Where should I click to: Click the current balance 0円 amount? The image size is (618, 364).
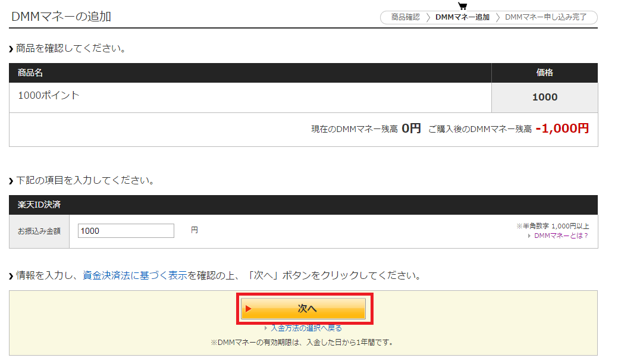point(411,128)
